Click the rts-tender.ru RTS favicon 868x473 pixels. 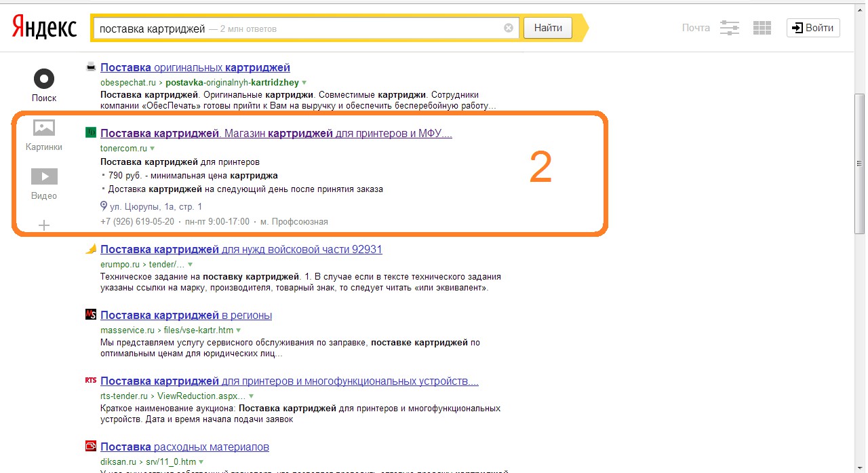[91, 380]
